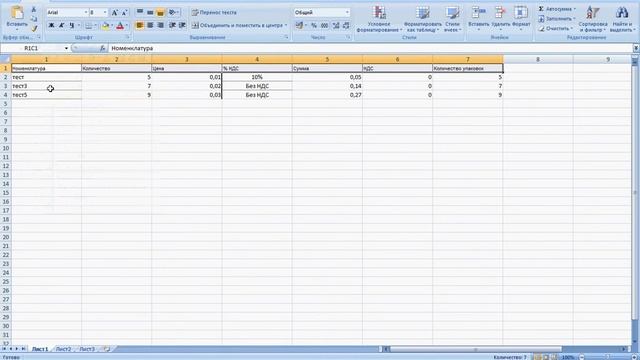This screenshot has width=640, height=360.
Task: Click the horizontal scrollbar thumb
Action: click(476, 349)
